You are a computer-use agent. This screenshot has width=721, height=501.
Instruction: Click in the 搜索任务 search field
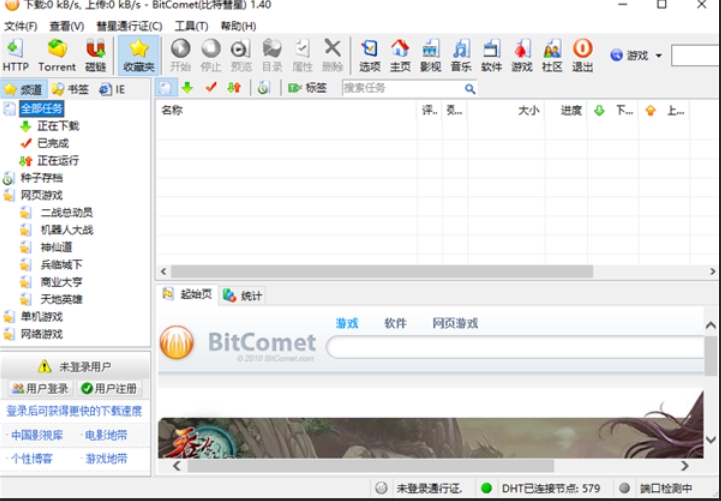click(x=401, y=88)
